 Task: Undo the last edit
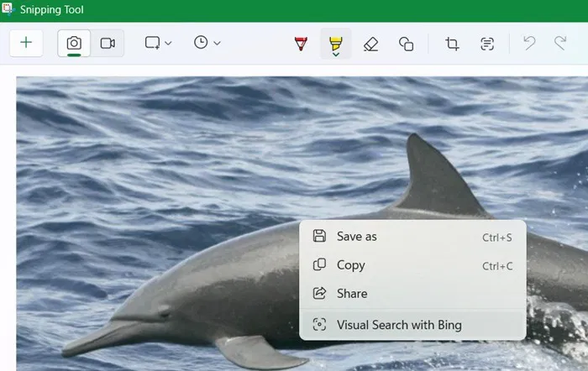pos(529,44)
